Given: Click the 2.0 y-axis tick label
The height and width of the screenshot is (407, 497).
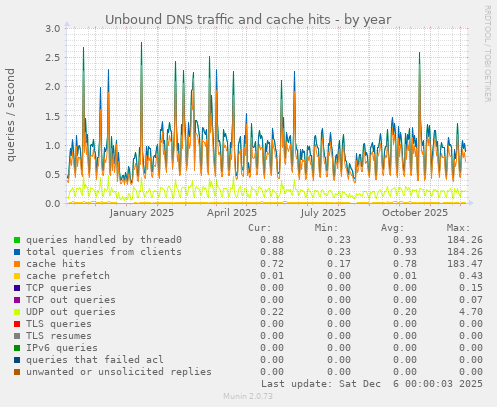Looking at the screenshot, I should click(53, 87).
